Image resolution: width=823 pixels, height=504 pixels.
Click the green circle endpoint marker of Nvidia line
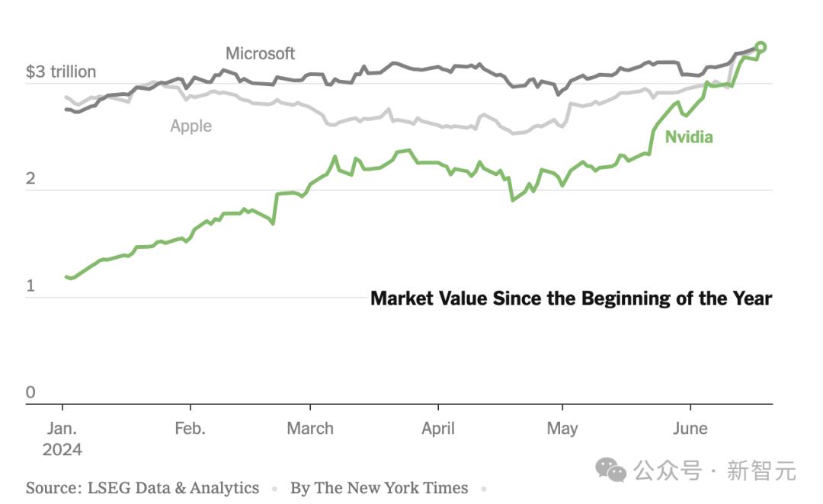pyautogui.click(x=760, y=47)
